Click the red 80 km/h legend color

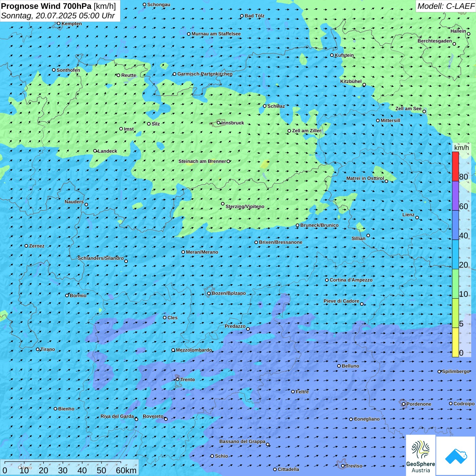point(455,167)
